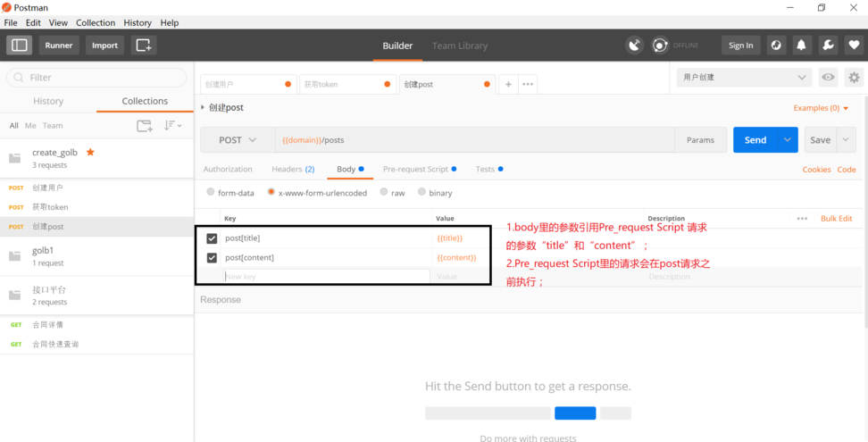Click the Sign In button
The height and width of the screenshot is (442, 868).
(x=740, y=46)
